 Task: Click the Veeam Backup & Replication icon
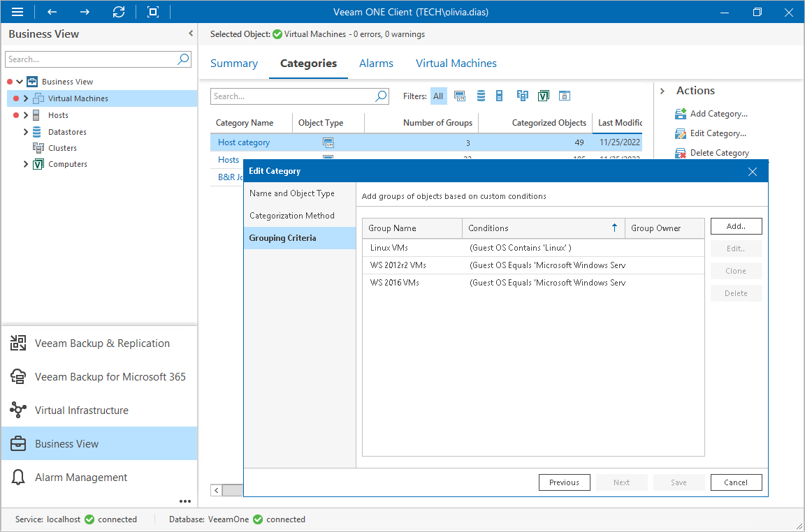point(18,343)
